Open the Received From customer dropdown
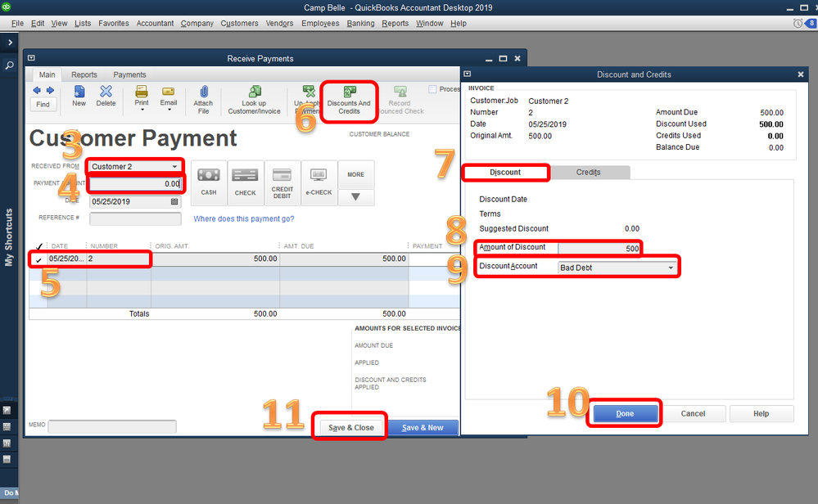The image size is (818, 504). [x=174, y=167]
